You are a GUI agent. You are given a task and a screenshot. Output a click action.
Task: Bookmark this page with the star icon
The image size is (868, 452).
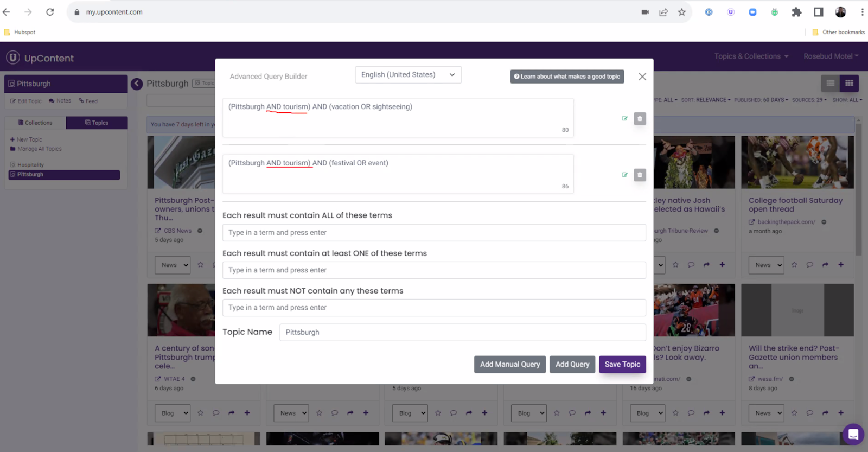[x=682, y=12]
